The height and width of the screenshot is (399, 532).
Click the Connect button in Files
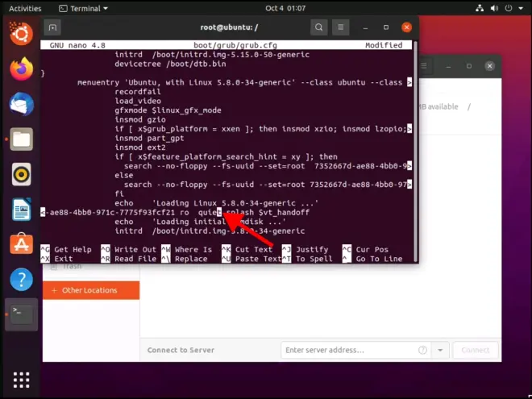[476, 350]
